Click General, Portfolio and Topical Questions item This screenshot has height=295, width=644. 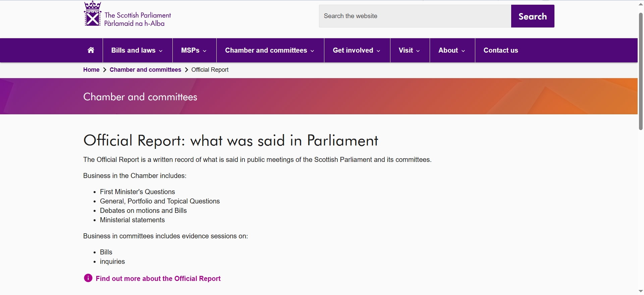[160, 201]
